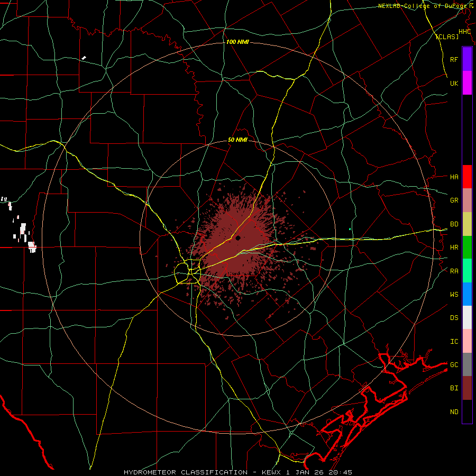Click the RA legend label
Image resolution: width=476 pixels, height=476 pixels.
click(x=454, y=271)
